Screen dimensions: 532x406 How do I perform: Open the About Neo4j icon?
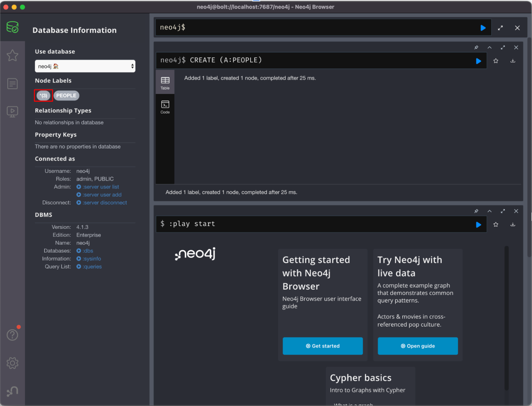pyautogui.click(x=12, y=391)
